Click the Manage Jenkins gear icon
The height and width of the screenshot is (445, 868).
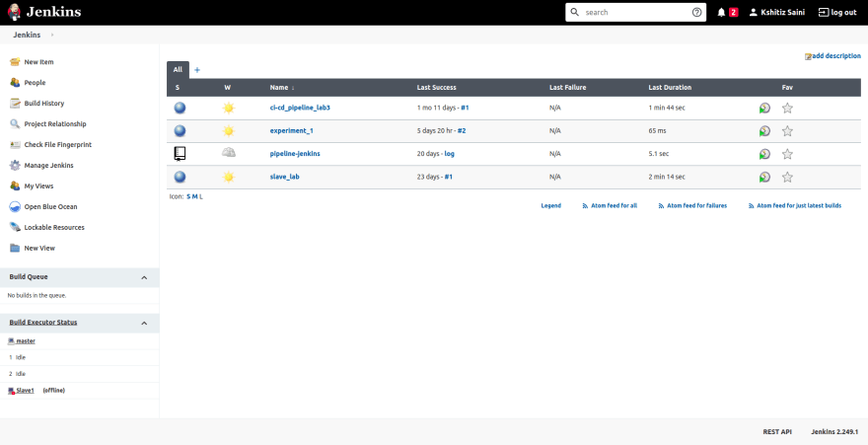pyautogui.click(x=16, y=166)
